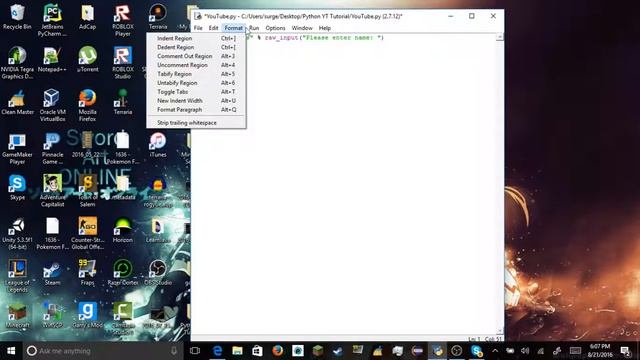The image size is (640, 360).
Task: Launch Oracle VM VirtualBox shortcut
Action: click(x=52, y=105)
